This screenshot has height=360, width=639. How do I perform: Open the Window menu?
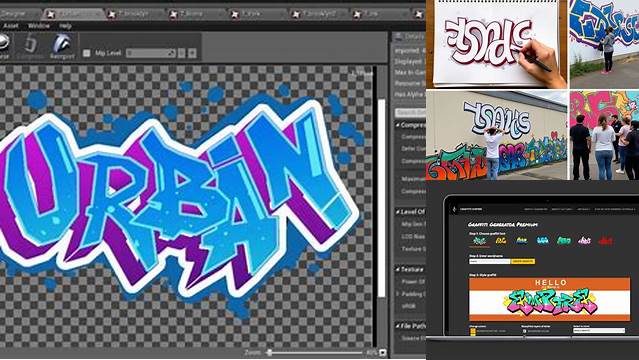pyautogui.click(x=38, y=26)
